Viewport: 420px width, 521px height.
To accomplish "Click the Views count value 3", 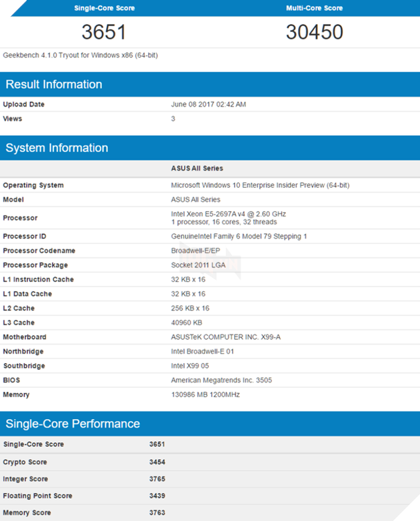I will (x=173, y=119).
